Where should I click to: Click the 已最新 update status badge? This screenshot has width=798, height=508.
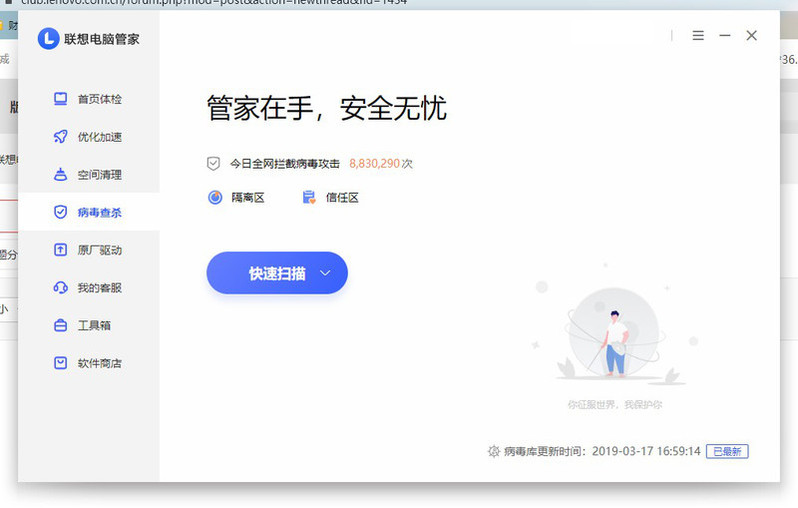click(x=726, y=452)
